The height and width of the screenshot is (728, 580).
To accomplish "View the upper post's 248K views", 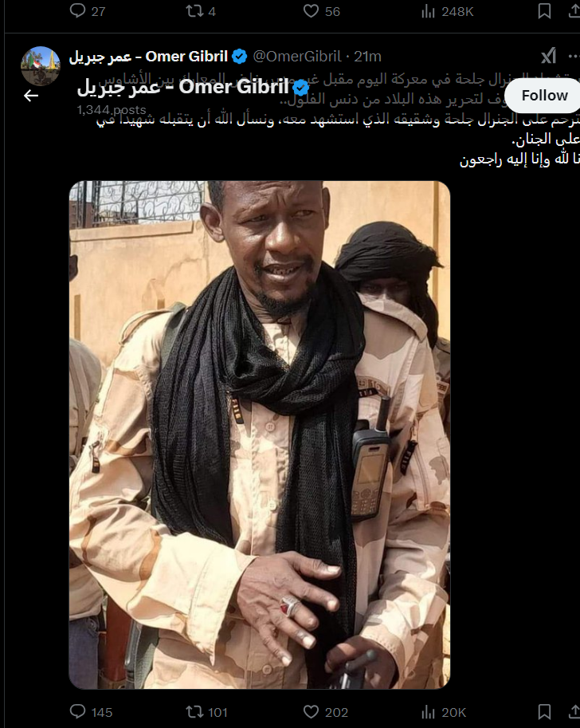I will click(x=447, y=11).
